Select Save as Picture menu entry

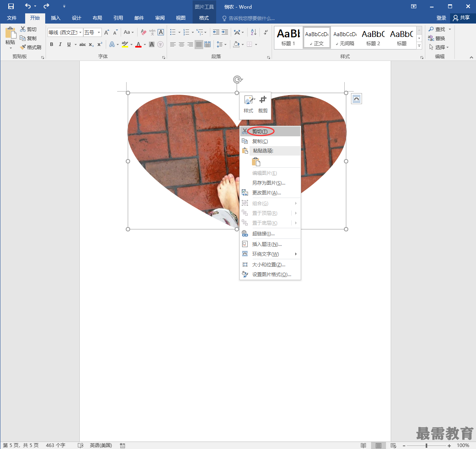click(x=270, y=183)
